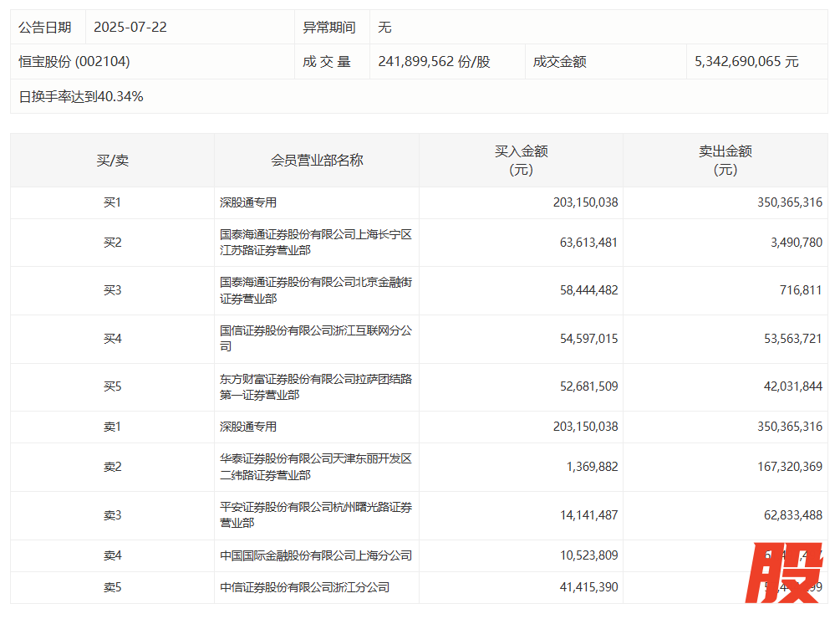Select the 成交量 value 241,899,562 份/股
This screenshot has height=619, width=840.
pos(434,62)
